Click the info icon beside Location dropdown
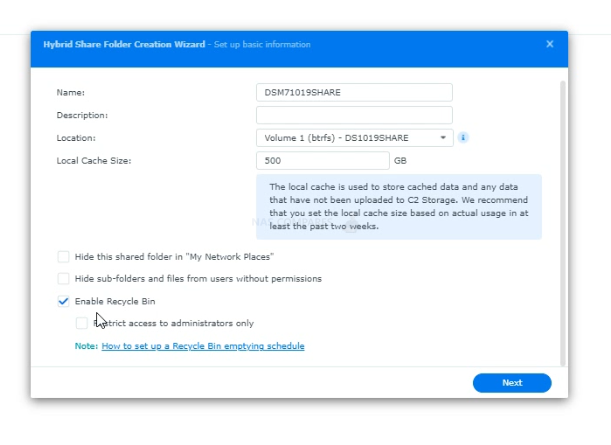 tap(463, 138)
